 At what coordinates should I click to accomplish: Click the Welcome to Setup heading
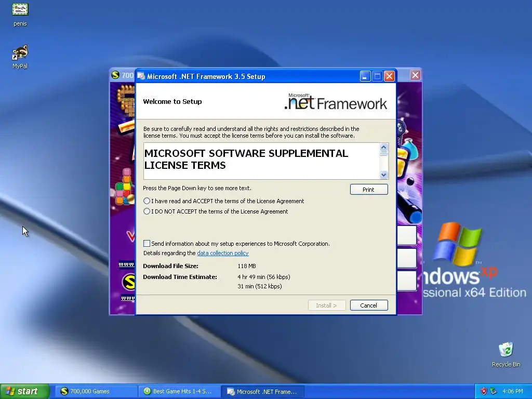pos(172,101)
